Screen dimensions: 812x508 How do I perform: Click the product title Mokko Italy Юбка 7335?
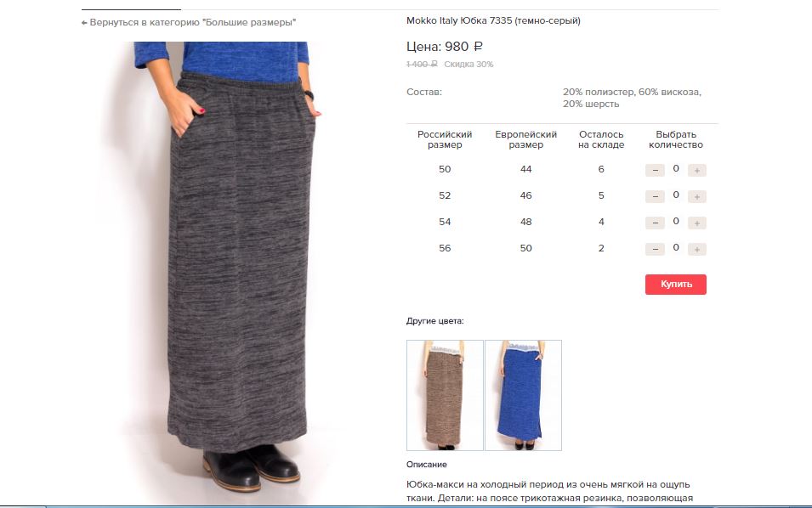(493, 20)
